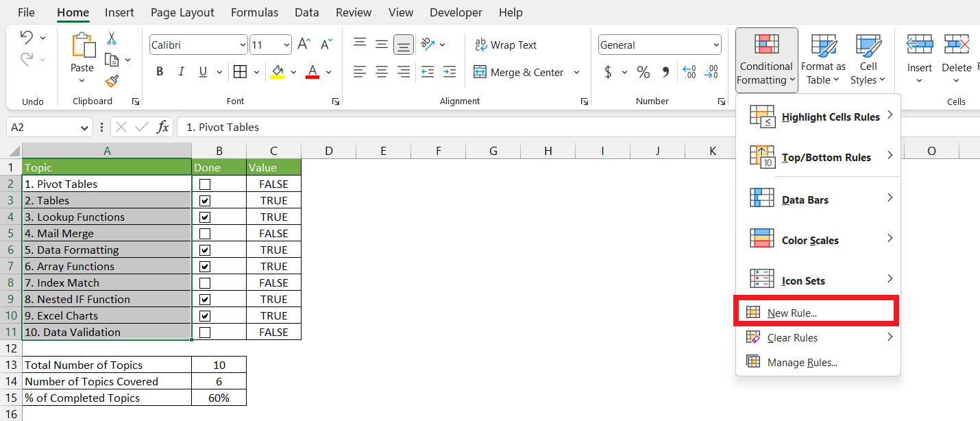The height and width of the screenshot is (421, 980).
Task: Click the Conditional Formatting button
Action: click(766, 59)
